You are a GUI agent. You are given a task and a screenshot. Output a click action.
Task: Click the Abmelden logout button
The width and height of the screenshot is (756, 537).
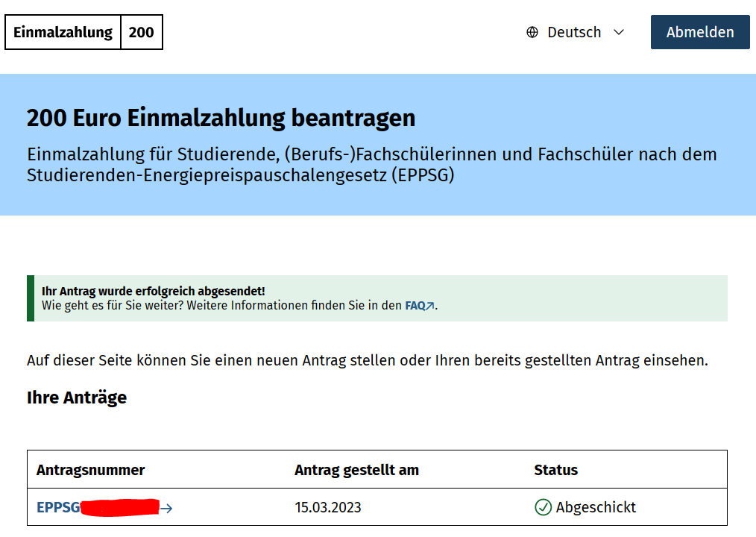(700, 32)
